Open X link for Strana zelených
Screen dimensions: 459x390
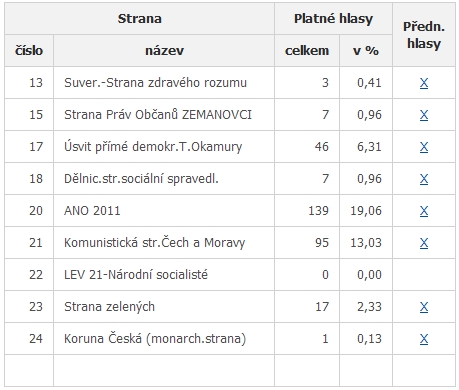click(x=424, y=307)
